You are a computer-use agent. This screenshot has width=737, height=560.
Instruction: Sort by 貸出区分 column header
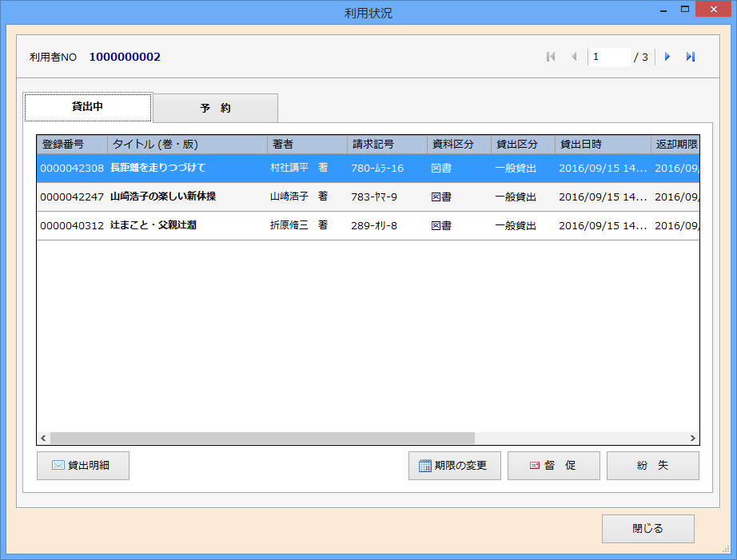pyautogui.click(x=523, y=145)
